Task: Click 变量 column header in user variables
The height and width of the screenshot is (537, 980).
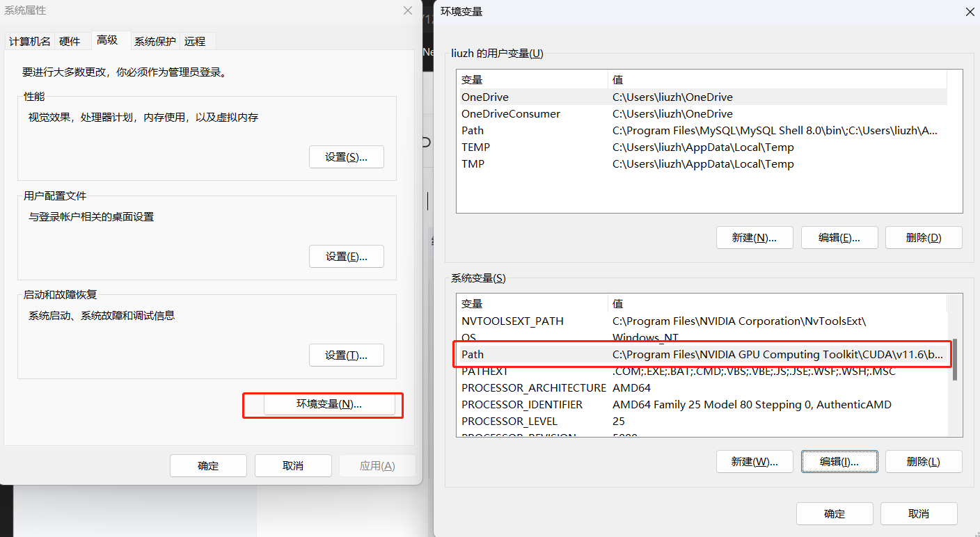Action: pos(532,80)
